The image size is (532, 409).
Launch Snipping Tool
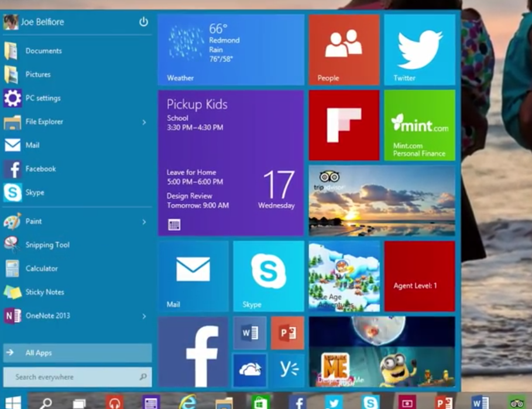(x=77, y=245)
